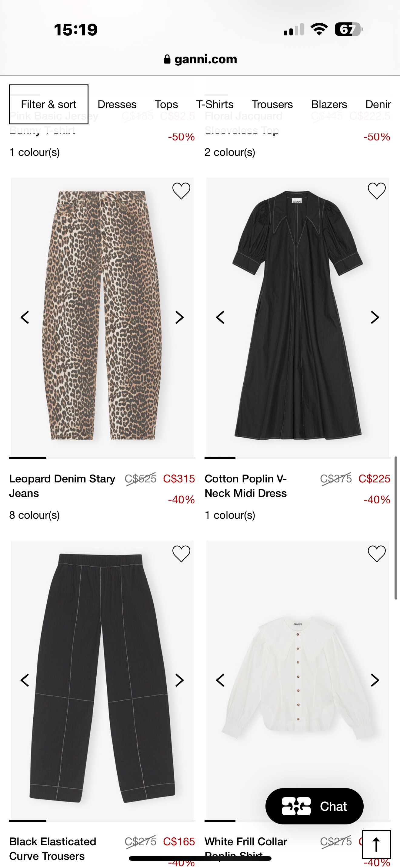Open the Chat support button
400x868 pixels.
coord(314,806)
